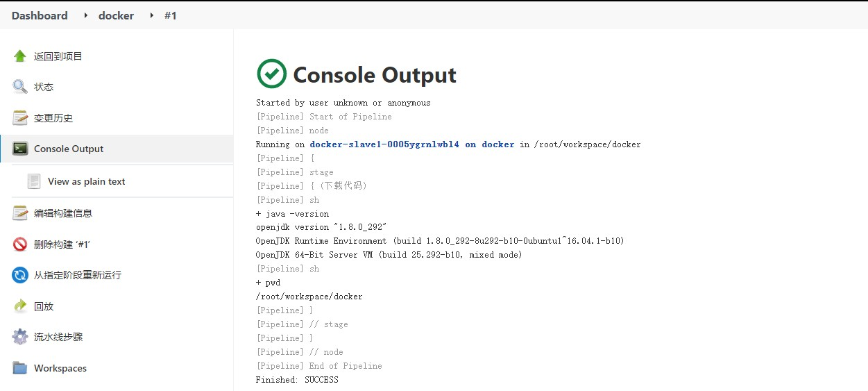
Task: Click the edit build information notepad icon
Action: coord(20,213)
